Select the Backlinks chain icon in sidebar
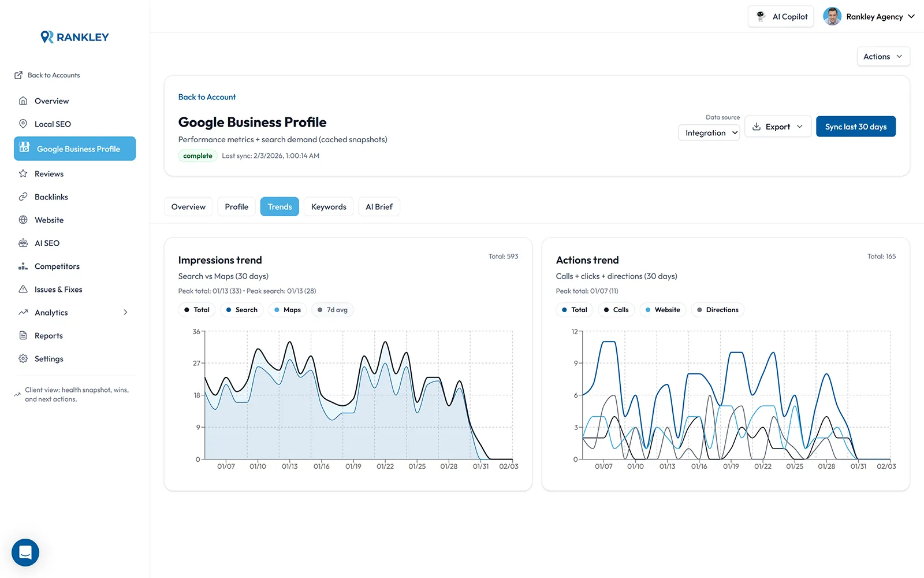Image resolution: width=924 pixels, height=578 pixels. (x=23, y=197)
